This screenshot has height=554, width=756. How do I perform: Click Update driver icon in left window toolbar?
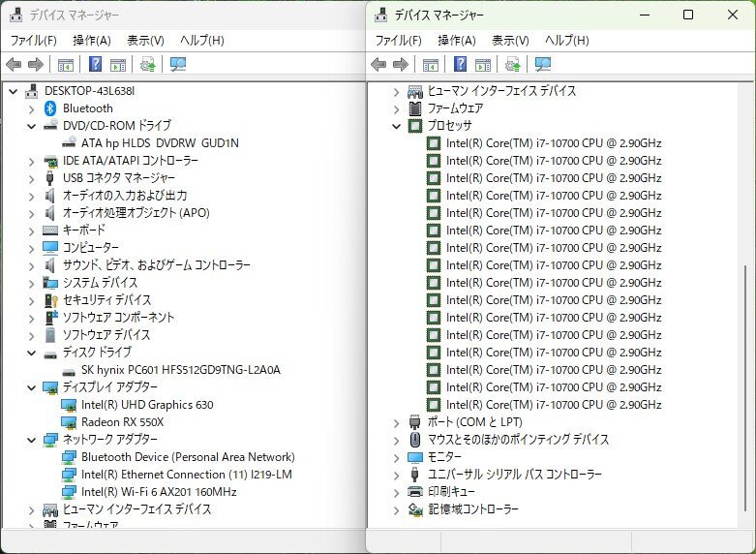point(147,64)
